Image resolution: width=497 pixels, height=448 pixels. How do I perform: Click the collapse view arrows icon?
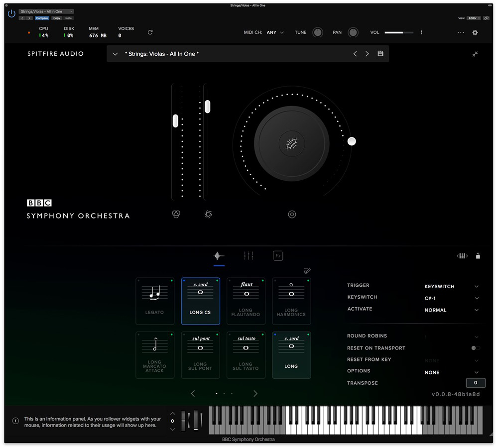pos(475,54)
